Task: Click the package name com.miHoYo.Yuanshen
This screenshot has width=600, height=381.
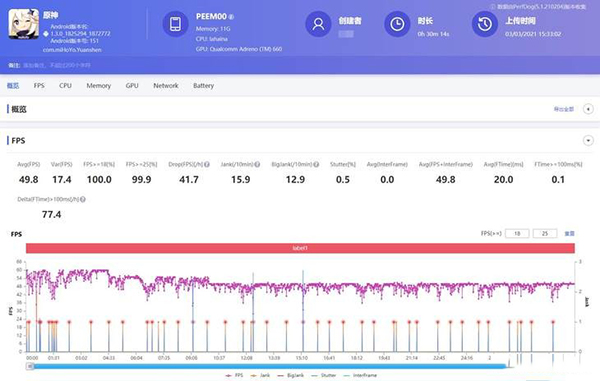Action: [x=72, y=50]
